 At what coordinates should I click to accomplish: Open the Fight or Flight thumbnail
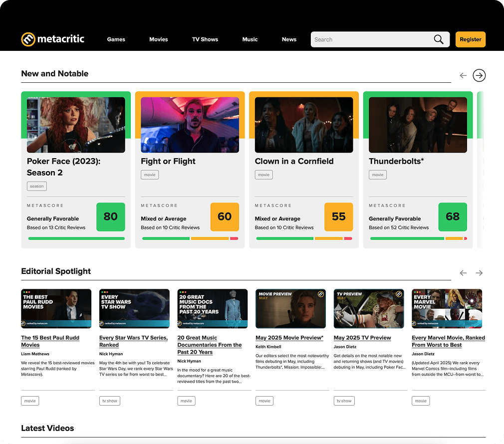(190, 125)
